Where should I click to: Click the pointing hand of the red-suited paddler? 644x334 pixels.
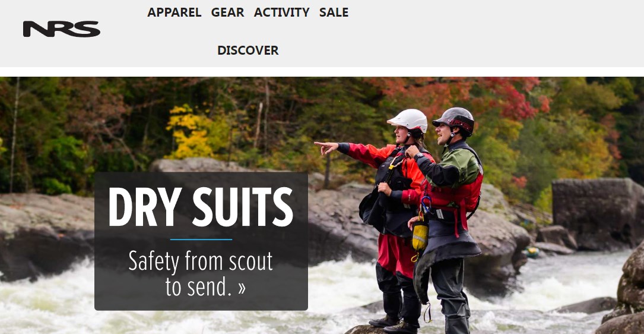coord(326,147)
